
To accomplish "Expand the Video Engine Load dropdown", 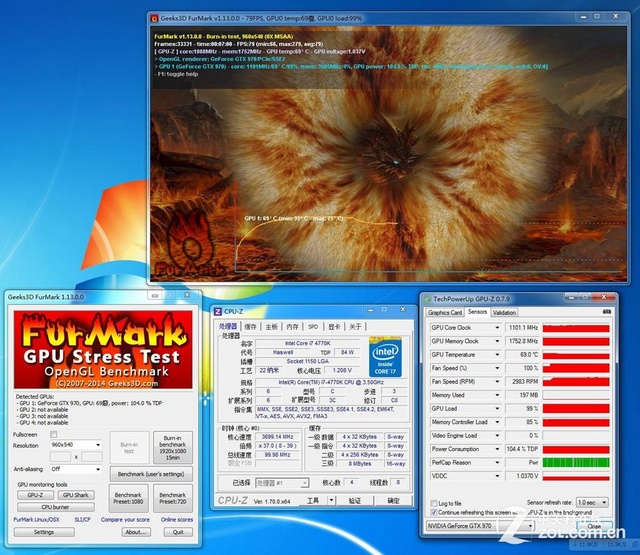I will click(x=497, y=435).
